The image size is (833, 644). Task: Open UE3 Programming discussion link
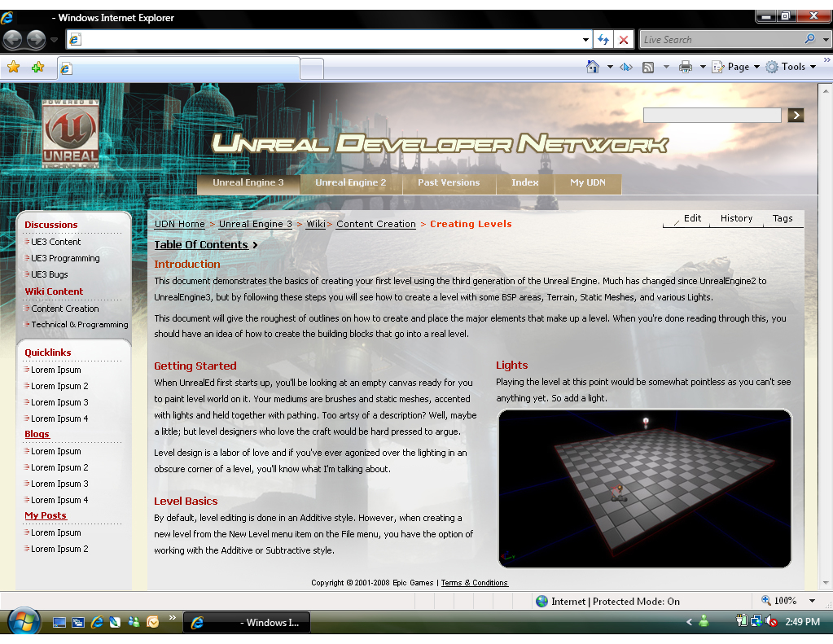tap(65, 258)
